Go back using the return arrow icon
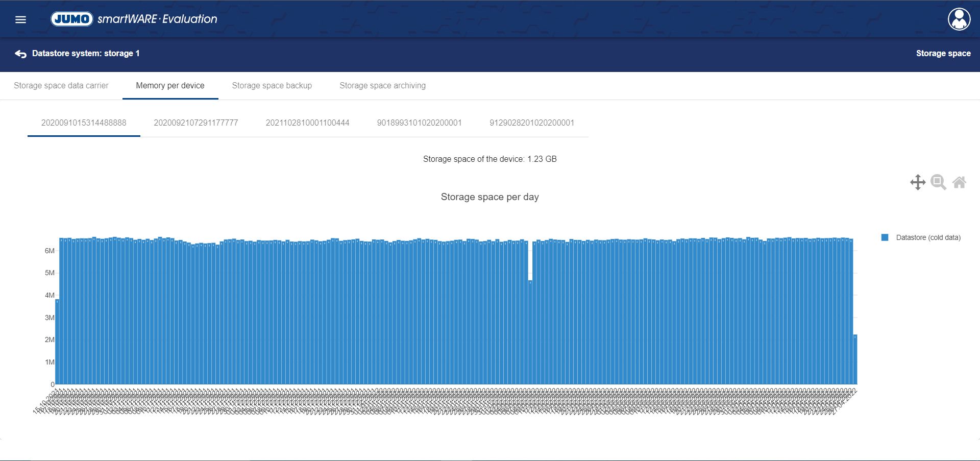The width and height of the screenshot is (980, 461). tap(20, 54)
